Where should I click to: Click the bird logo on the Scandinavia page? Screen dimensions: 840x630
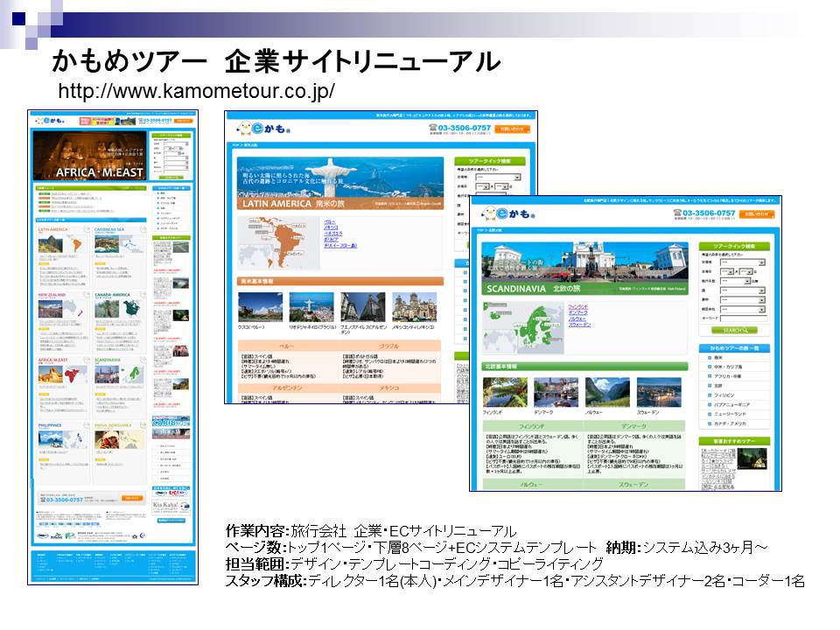click(x=491, y=213)
